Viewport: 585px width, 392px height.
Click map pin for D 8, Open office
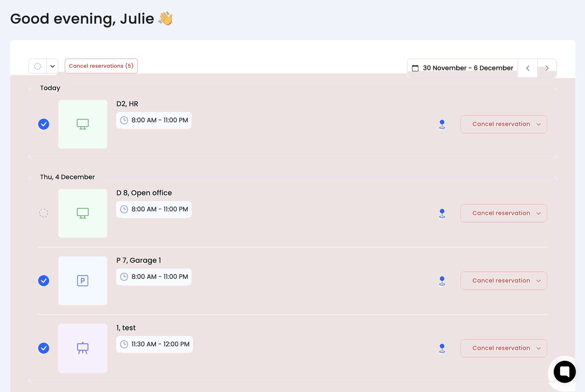[x=442, y=213]
